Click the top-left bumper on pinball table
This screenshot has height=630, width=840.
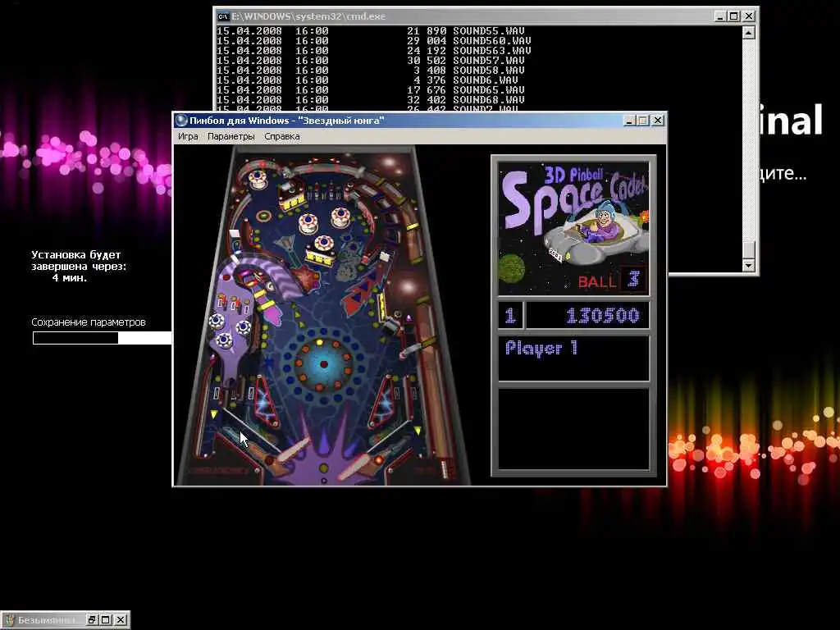(x=258, y=178)
